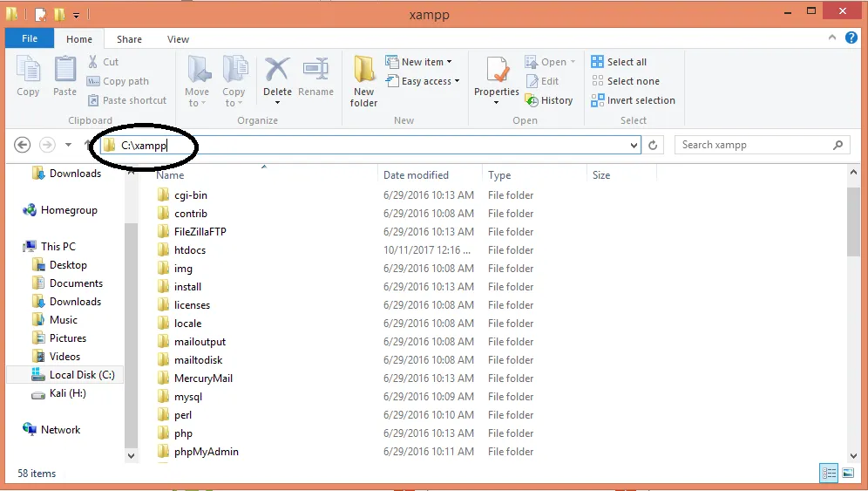
Task: Select the FileZillaFTP folder
Action: (x=192, y=232)
